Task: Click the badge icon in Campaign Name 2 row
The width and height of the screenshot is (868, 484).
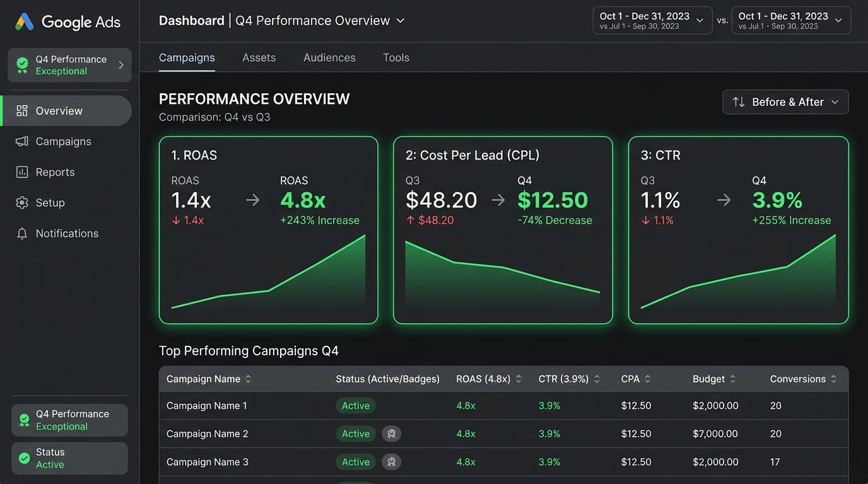Action: (392, 434)
